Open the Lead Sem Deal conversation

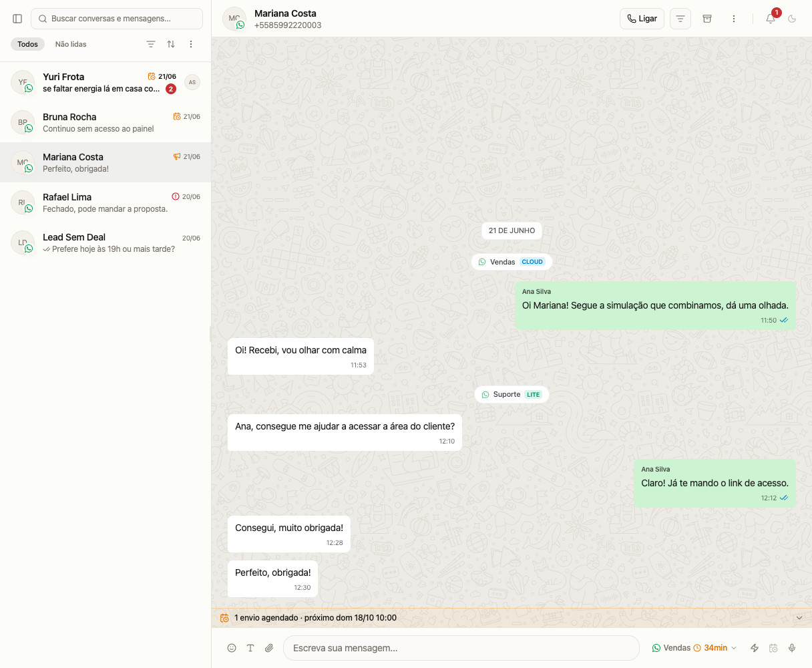tap(106, 242)
